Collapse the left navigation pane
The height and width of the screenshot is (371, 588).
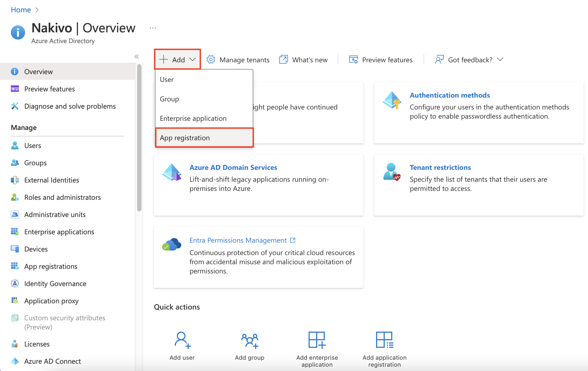point(137,56)
